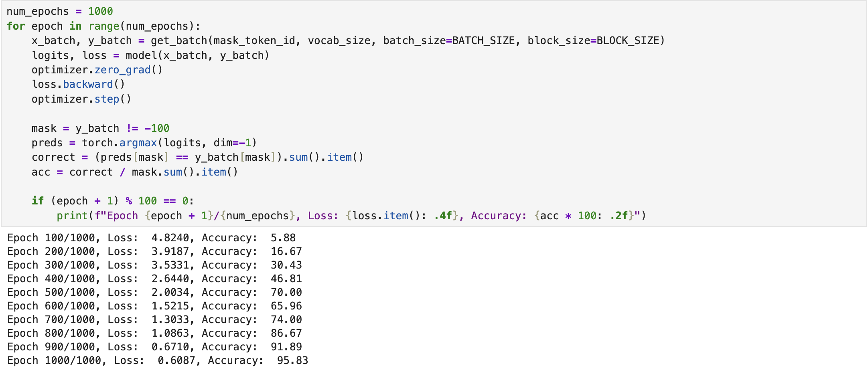Click the 'if (epoch + 1) % 100 == 0:' line
868x376 pixels.
(x=113, y=201)
